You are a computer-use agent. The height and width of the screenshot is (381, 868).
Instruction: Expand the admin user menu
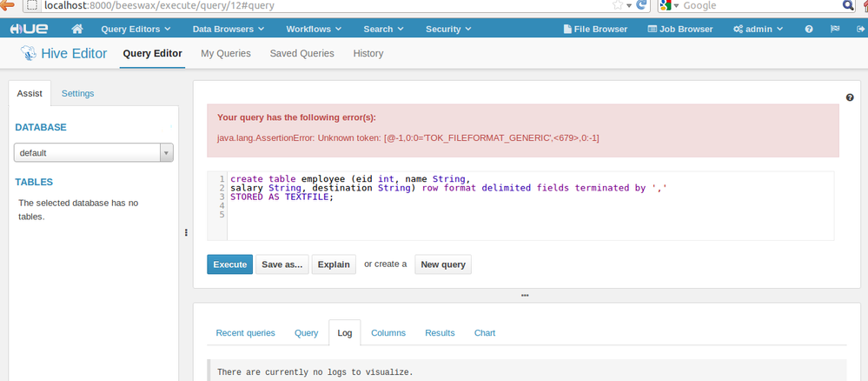point(758,29)
